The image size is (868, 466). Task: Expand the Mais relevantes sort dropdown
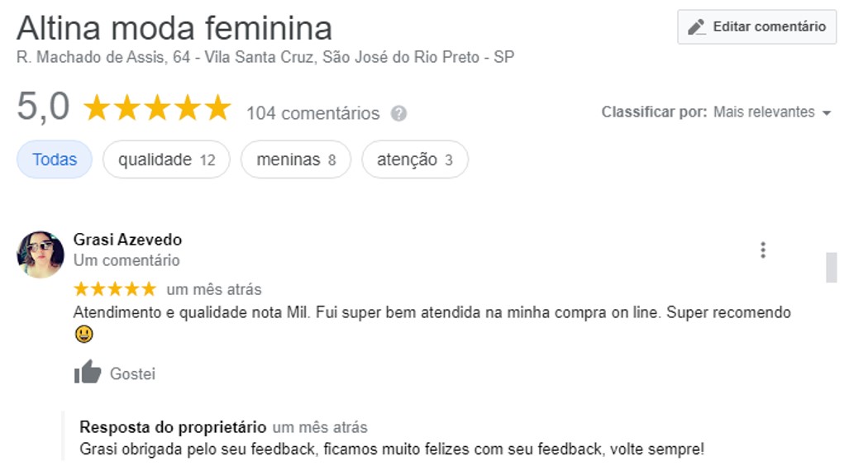[x=772, y=112]
